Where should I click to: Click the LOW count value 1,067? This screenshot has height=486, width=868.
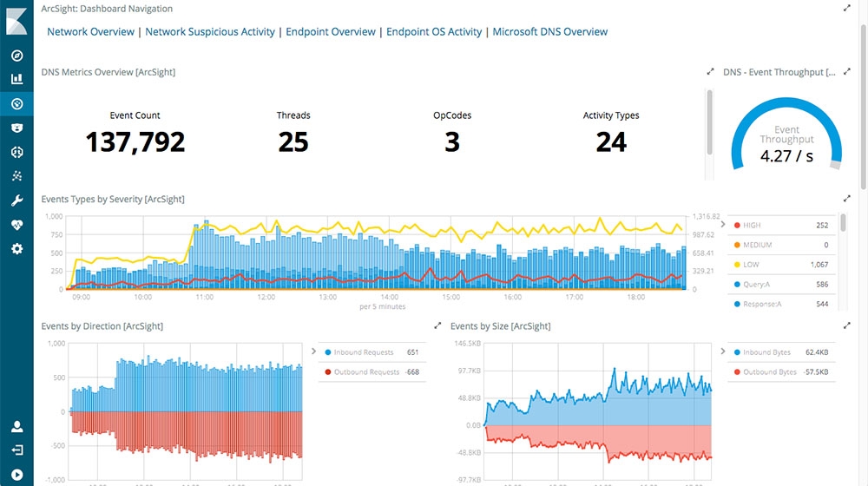(x=819, y=265)
